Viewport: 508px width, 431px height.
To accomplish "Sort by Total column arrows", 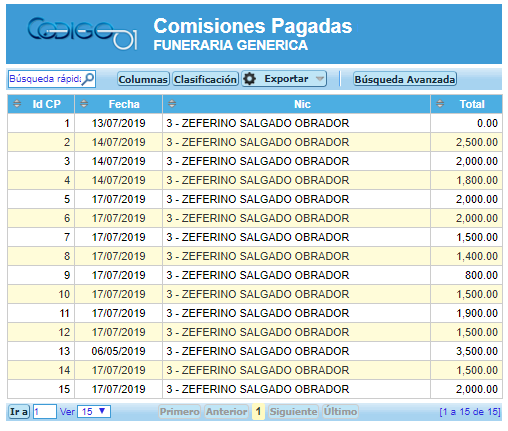I will [x=440, y=104].
